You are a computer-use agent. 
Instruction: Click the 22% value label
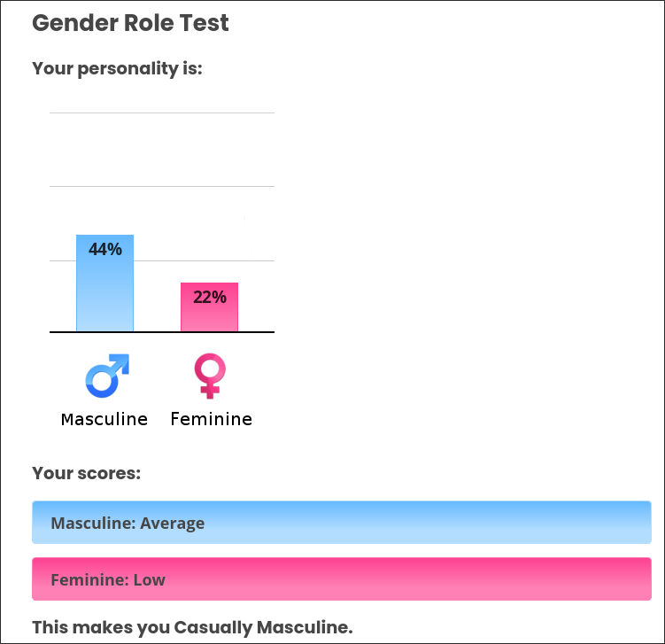(x=210, y=297)
